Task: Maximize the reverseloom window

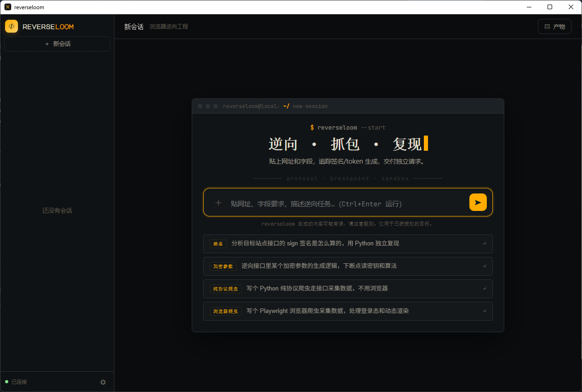Action: pos(550,7)
